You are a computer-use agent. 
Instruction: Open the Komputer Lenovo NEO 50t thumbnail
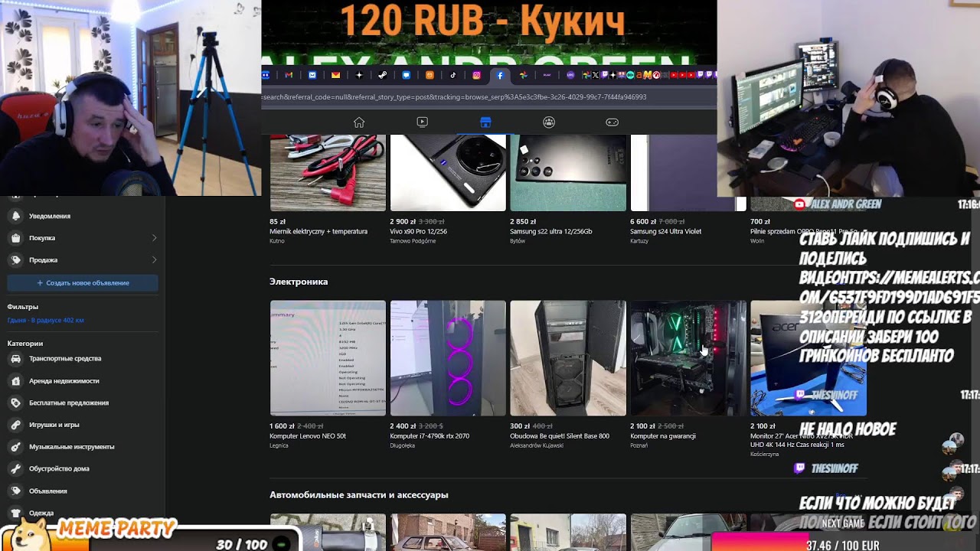pos(328,358)
